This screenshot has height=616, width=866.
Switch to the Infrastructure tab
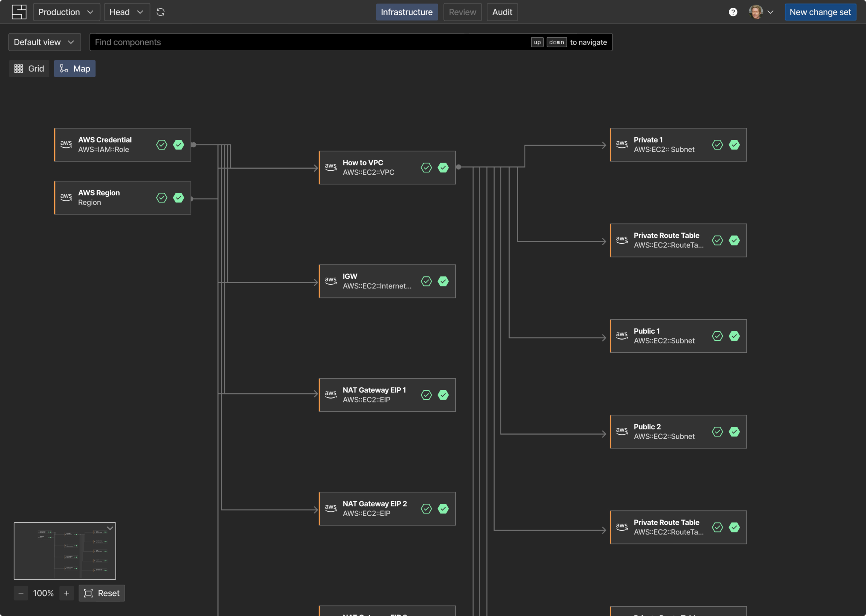(406, 12)
